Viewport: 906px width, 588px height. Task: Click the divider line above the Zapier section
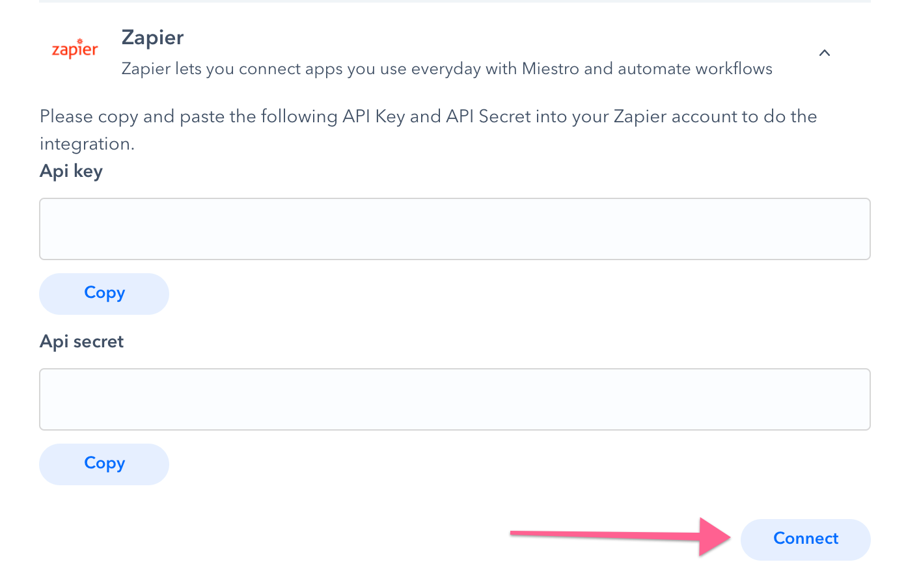(454, 1)
